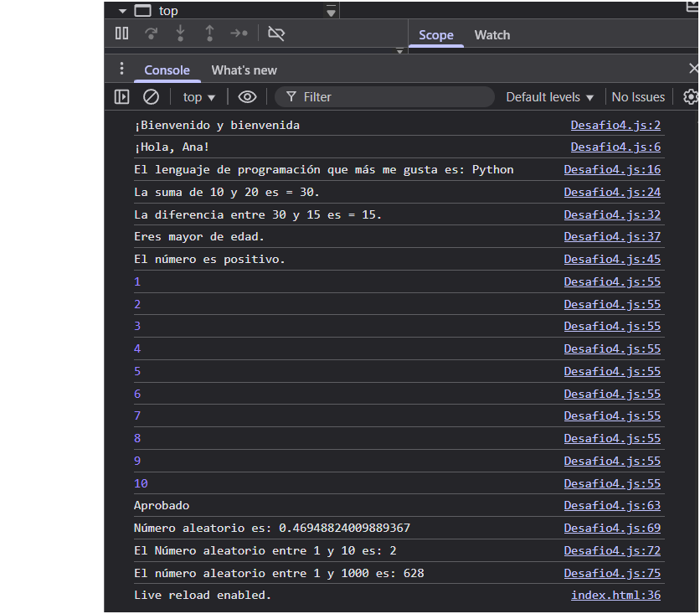Step over next function call icon
The image size is (700, 614).
(x=152, y=34)
